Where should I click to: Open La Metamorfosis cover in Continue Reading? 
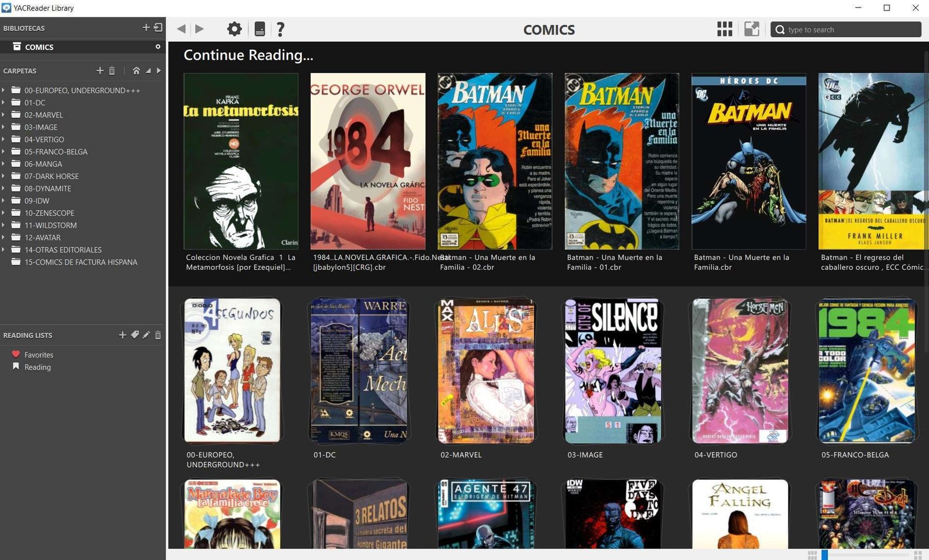241,161
